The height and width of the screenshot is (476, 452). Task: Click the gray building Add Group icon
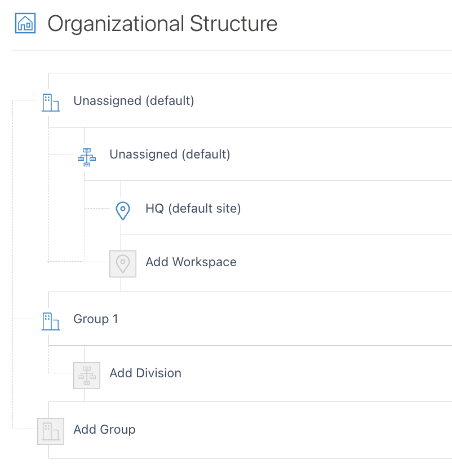pyautogui.click(x=51, y=431)
